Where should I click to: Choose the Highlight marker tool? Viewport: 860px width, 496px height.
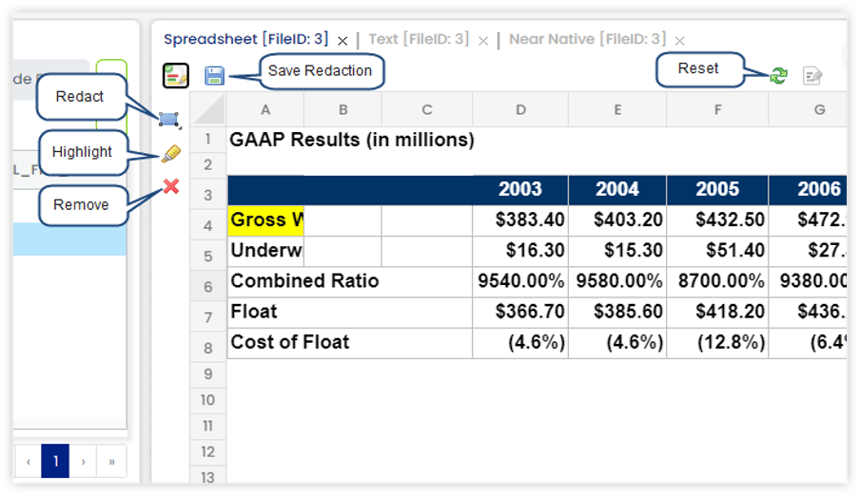(170, 154)
